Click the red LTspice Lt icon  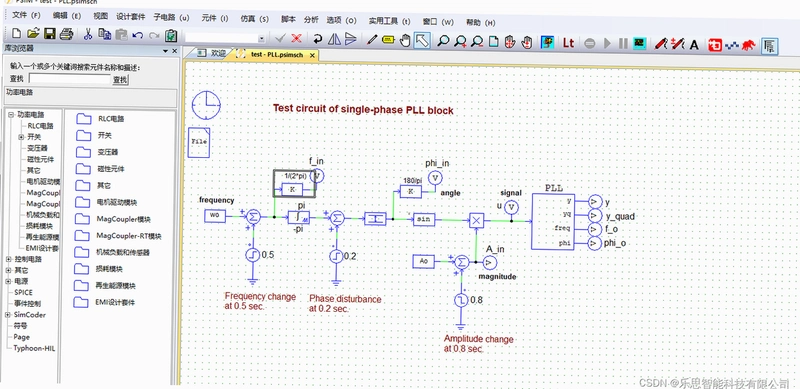(x=568, y=43)
